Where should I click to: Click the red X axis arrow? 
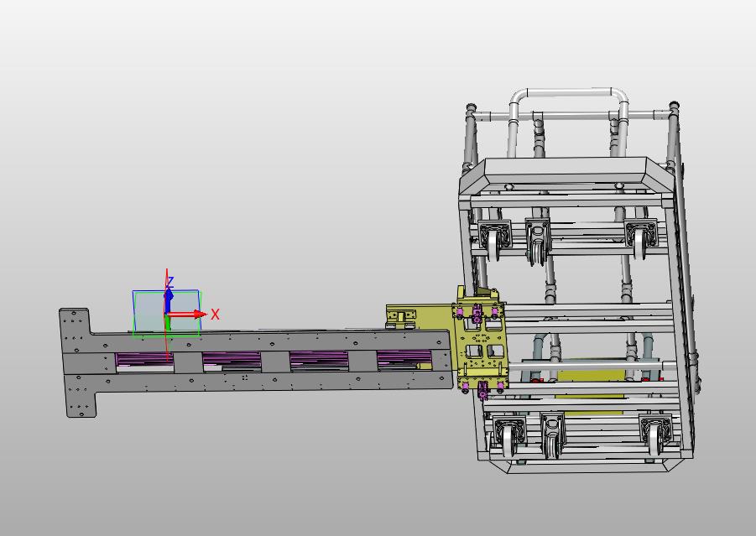click(188, 315)
